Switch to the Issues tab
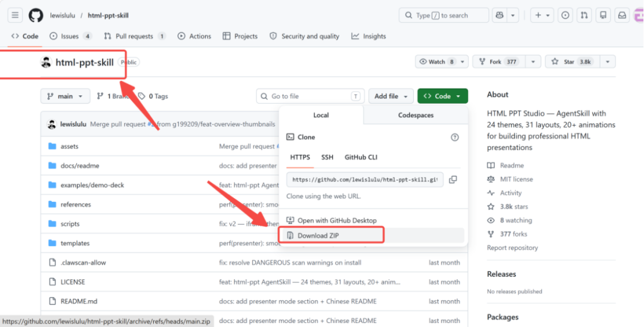 pos(70,36)
